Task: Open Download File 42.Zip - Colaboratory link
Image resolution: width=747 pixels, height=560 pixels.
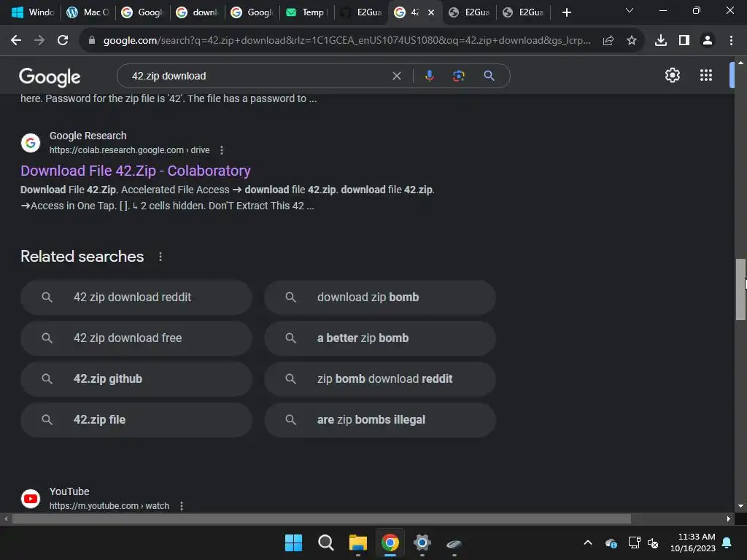Action: click(136, 171)
